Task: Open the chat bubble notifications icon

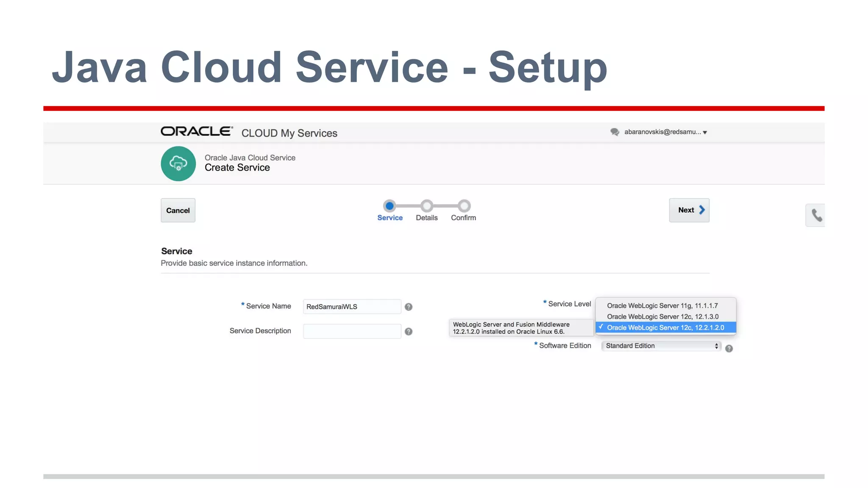Action: tap(615, 132)
